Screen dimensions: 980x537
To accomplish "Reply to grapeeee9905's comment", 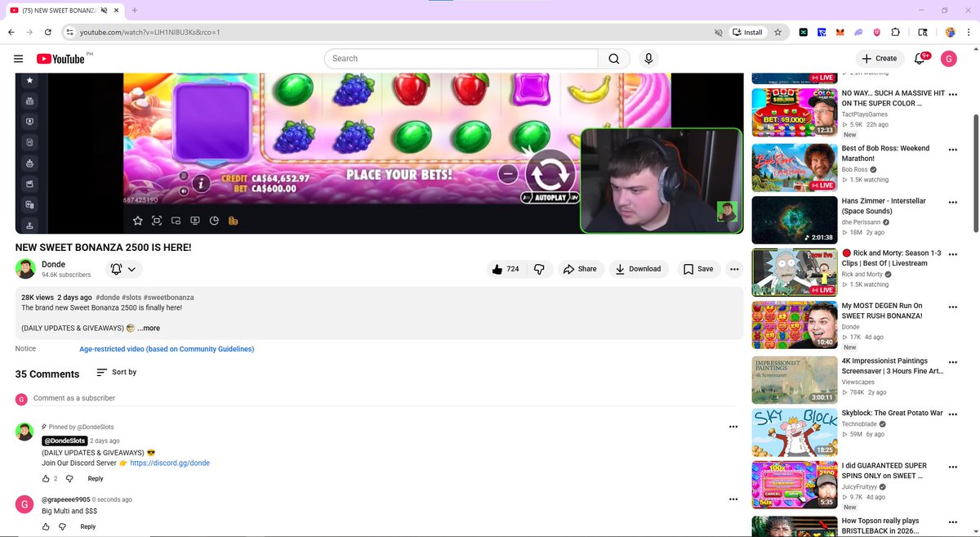I will pyautogui.click(x=88, y=526).
